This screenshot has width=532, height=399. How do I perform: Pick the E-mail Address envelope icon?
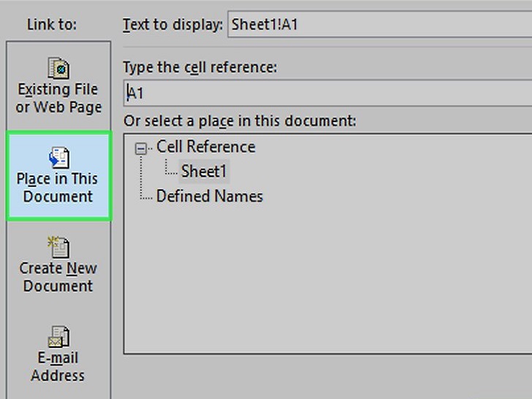pos(58,337)
